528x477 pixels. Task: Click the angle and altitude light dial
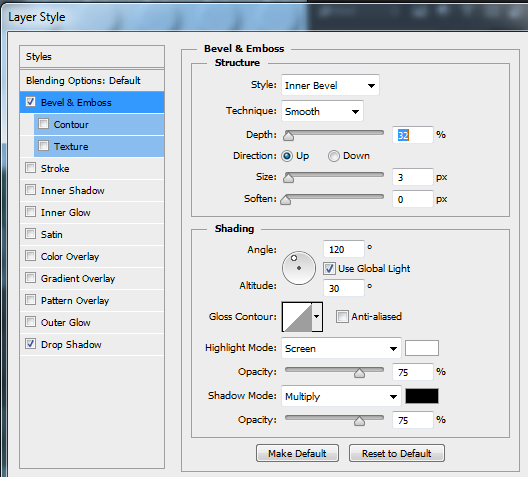tap(299, 268)
